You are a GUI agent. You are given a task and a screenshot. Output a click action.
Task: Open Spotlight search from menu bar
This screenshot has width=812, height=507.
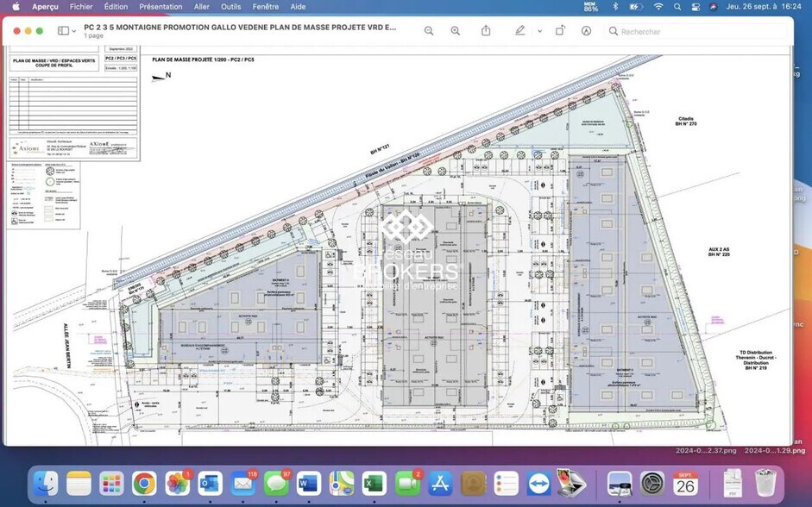tap(678, 6)
